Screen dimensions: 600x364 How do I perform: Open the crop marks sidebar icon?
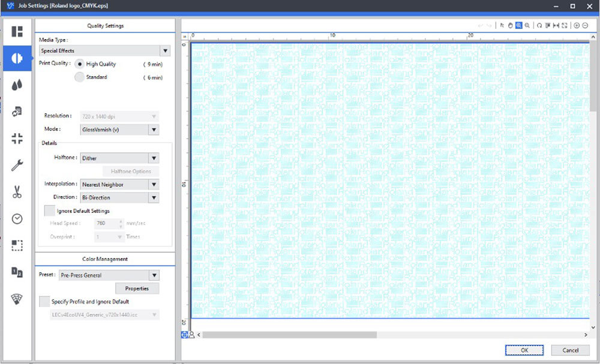[x=17, y=139]
